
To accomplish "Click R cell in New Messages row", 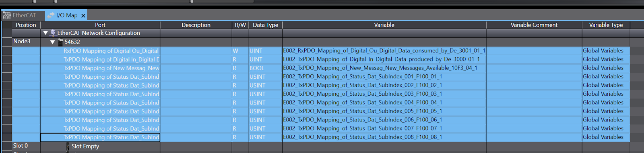I will [x=240, y=68].
